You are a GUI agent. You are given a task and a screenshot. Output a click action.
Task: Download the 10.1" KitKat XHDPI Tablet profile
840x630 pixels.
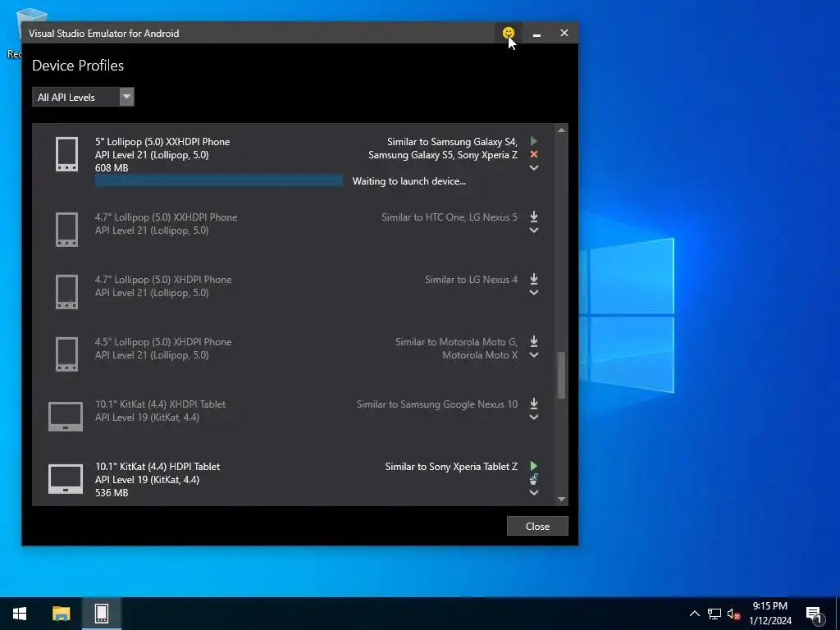coord(533,403)
